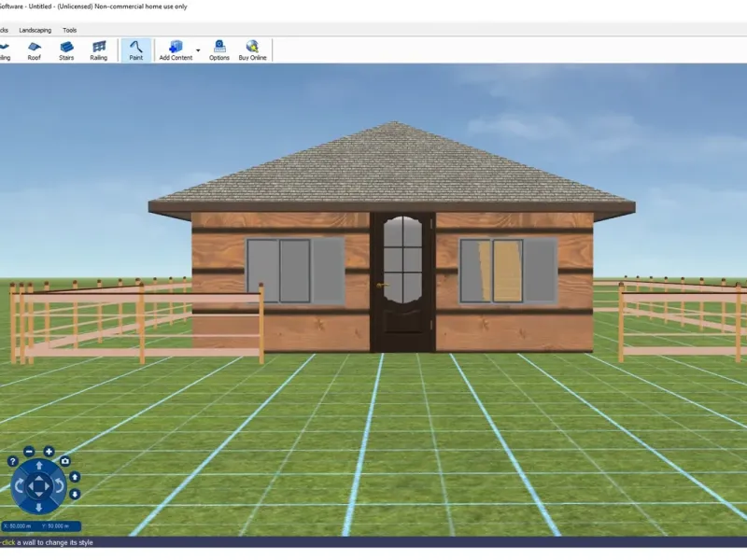Rotate view using right curved arrow
Screen dimensions: 747x560
pyautogui.click(x=60, y=486)
